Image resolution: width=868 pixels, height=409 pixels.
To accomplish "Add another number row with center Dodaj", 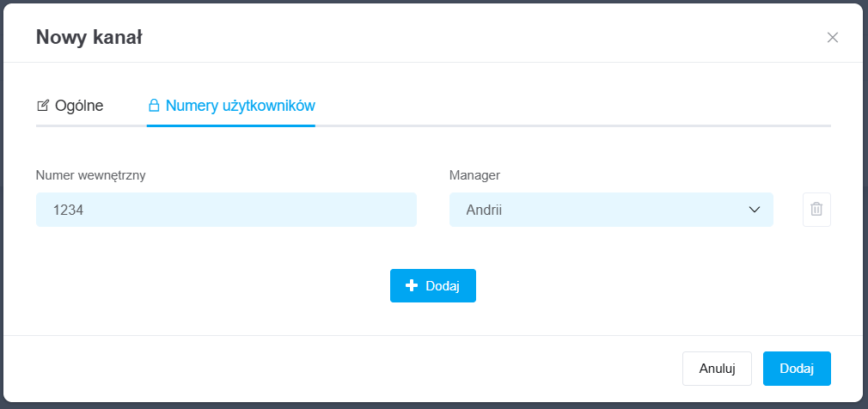I will point(432,286).
